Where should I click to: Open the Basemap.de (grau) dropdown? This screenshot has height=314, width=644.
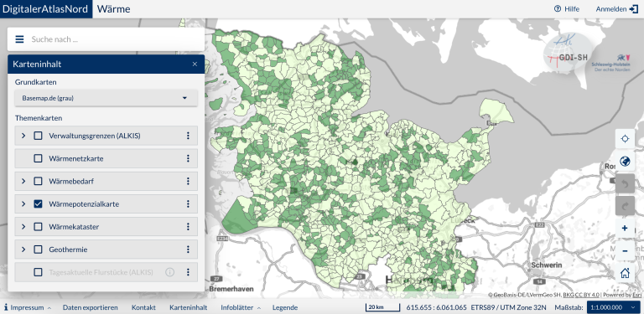coord(106,98)
